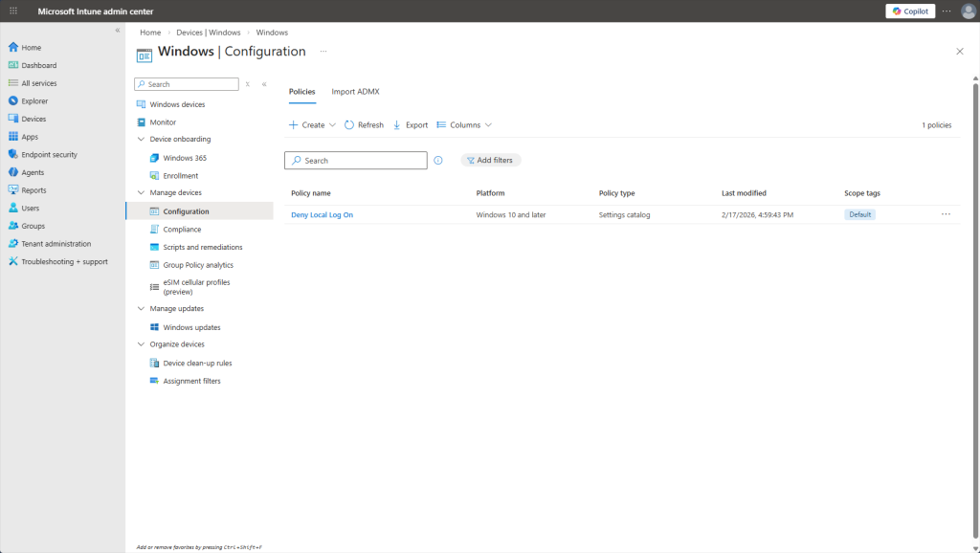
Task: Collapse the Organize devices section
Action: click(141, 344)
